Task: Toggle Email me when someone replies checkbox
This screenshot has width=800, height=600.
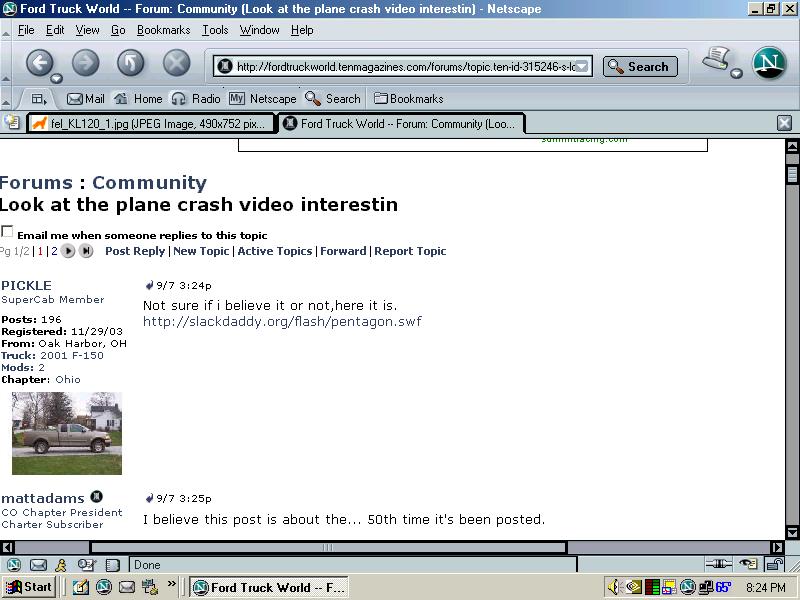Action: pyautogui.click(x=7, y=231)
